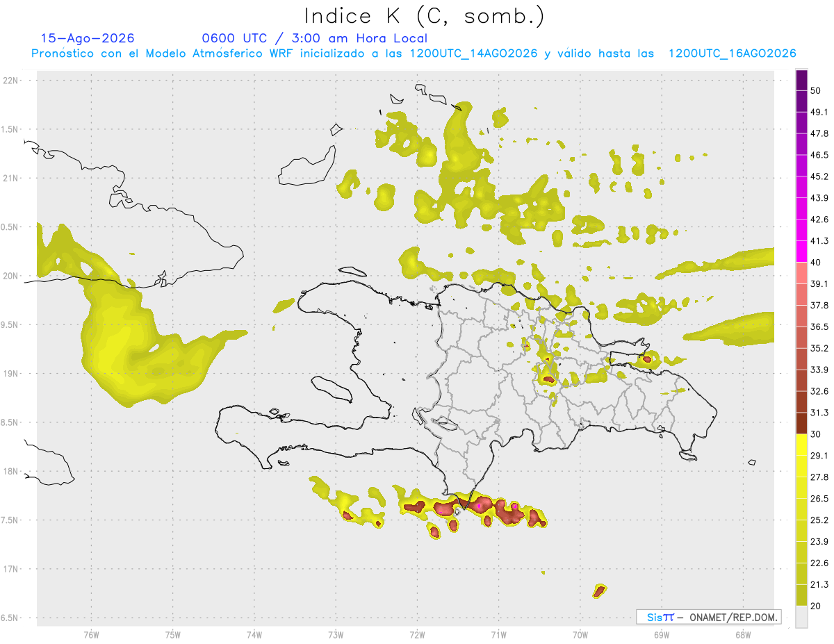
Task: Select the forecast date "15-Ago-2026"
Action: pyautogui.click(x=88, y=38)
